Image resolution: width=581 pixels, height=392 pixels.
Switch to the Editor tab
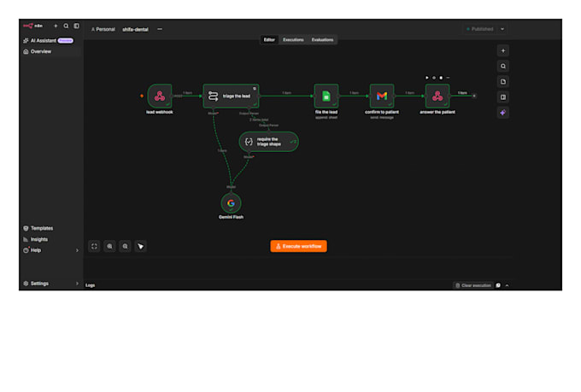(269, 39)
